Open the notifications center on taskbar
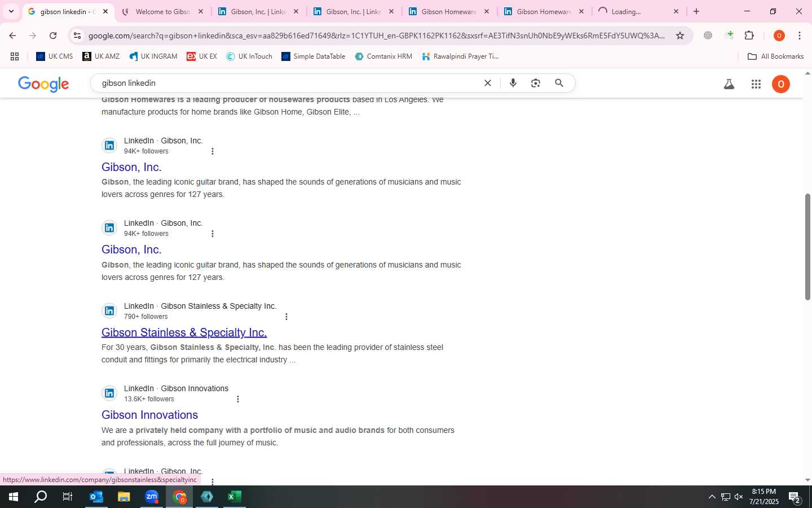812x508 pixels. [x=795, y=497]
